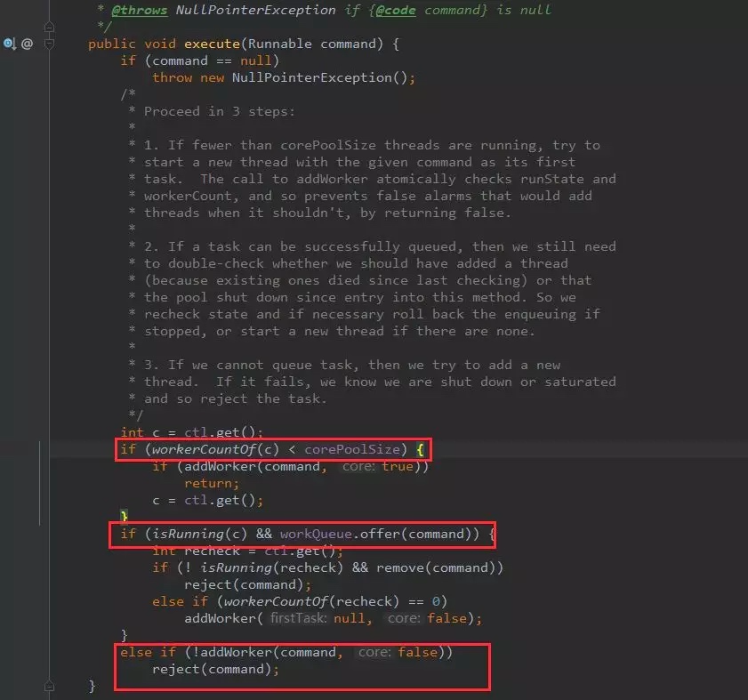Click the highlighted yellow closing brace
748x700 pixels.
pos(124,516)
